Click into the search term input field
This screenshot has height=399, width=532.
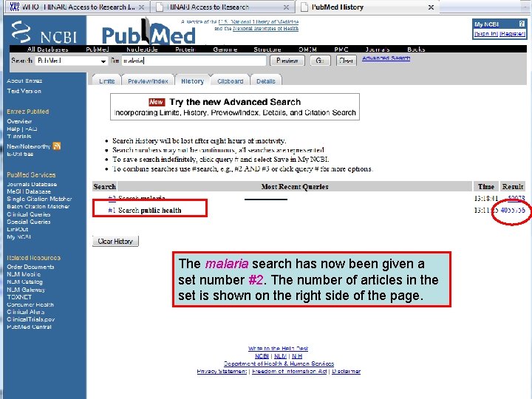click(x=194, y=61)
